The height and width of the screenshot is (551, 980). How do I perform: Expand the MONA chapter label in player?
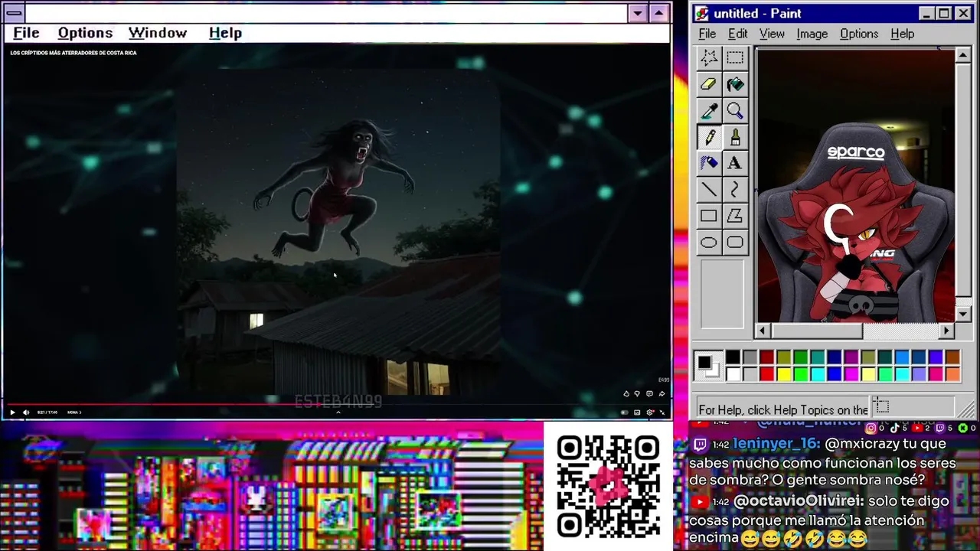click(74, 412)
